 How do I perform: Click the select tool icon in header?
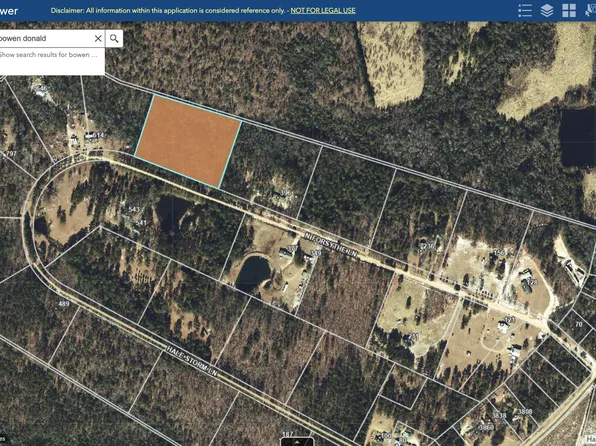tap(590, 11)
